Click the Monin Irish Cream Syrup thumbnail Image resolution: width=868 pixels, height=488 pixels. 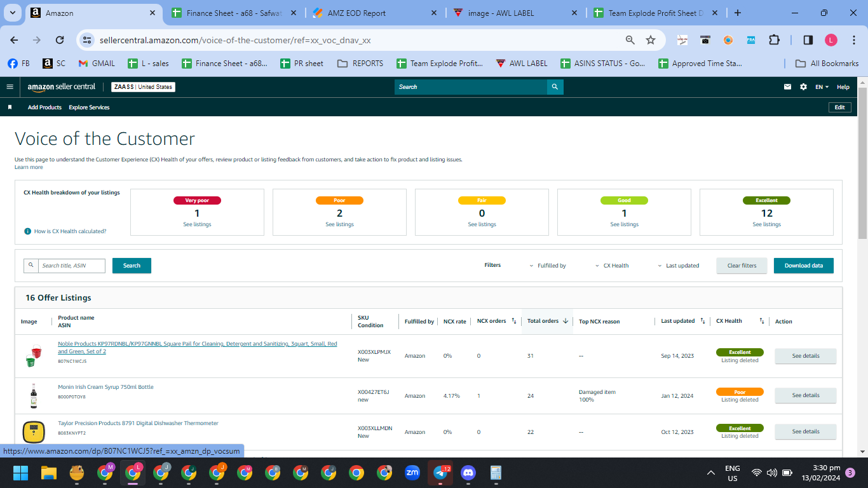click(34, 395)
